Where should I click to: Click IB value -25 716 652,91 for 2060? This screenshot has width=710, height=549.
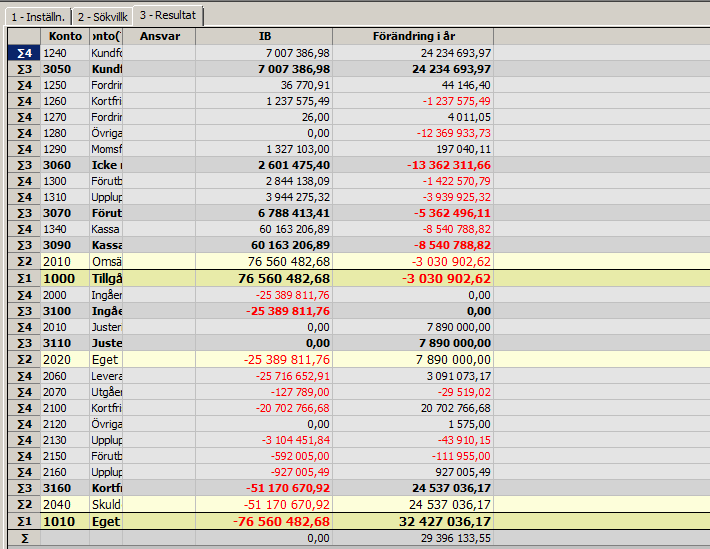point(293,376)
